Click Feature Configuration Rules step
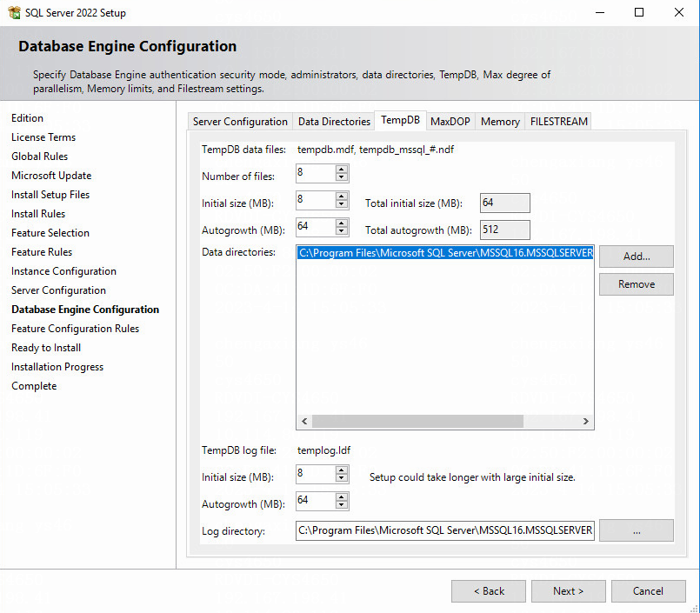The height and width of the screenshot is (613, 700). pos(75,329)
